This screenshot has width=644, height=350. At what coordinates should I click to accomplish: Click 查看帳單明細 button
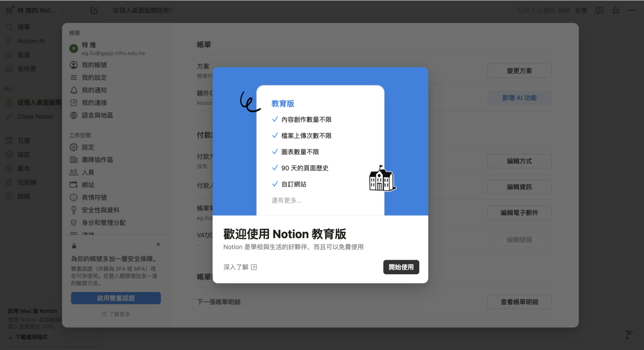(519, 302)
